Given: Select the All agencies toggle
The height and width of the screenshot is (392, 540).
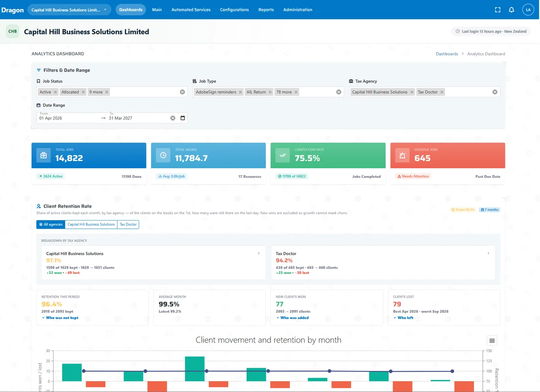Looking at the screenshot, I should tap(51, 224).
